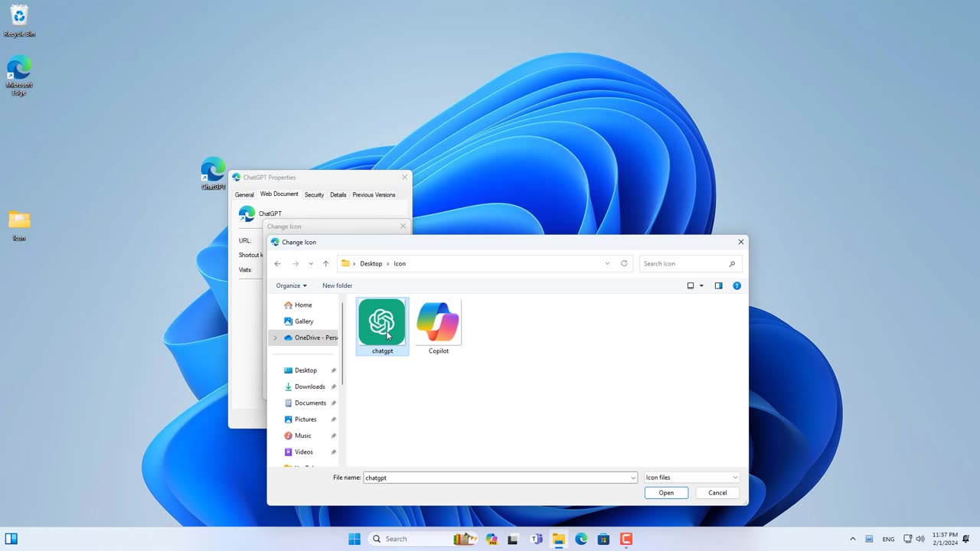Screen dimensions: 980x551
Task: Switch to Security tab in Properties
Action: coord(314,195)
